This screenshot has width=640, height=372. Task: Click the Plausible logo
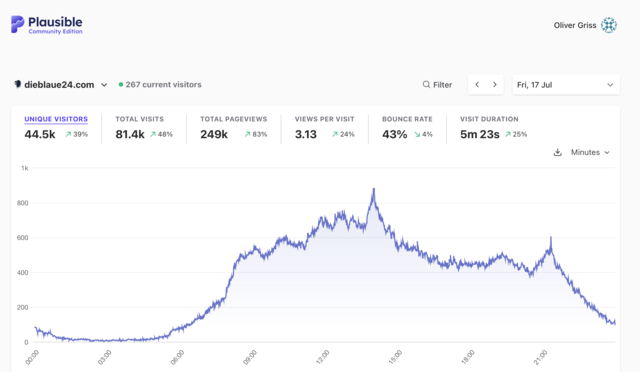pos(47,25)
